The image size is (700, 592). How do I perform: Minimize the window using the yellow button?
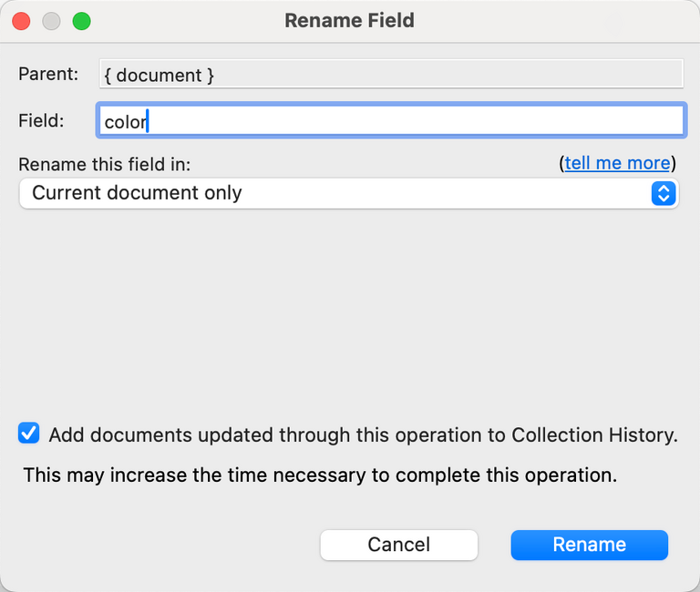click(51, 21)
